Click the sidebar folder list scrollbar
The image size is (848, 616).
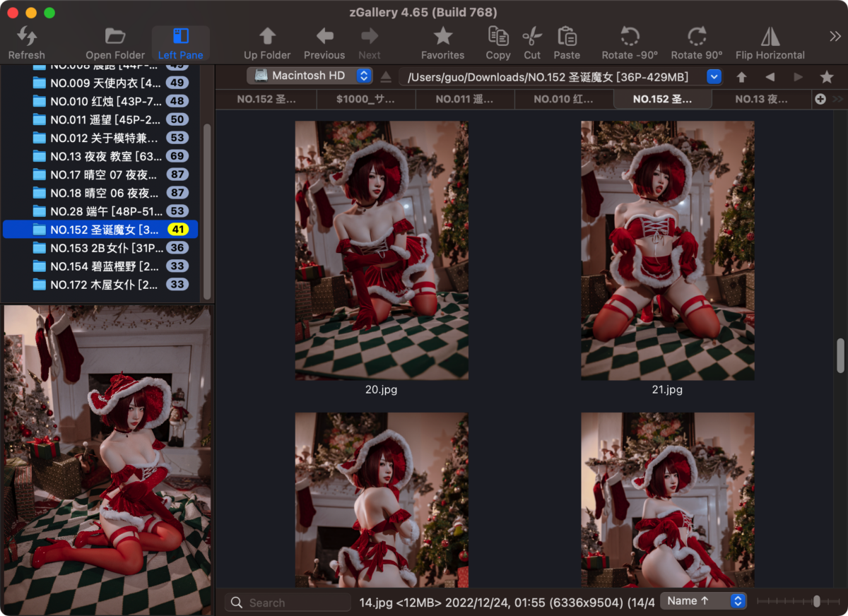(x=207, y=212)
